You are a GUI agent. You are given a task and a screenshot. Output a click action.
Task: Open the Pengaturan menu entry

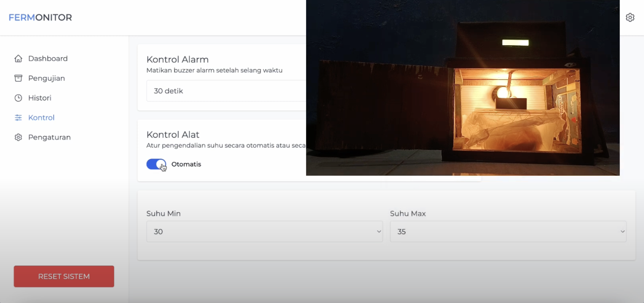click(49, 137)
